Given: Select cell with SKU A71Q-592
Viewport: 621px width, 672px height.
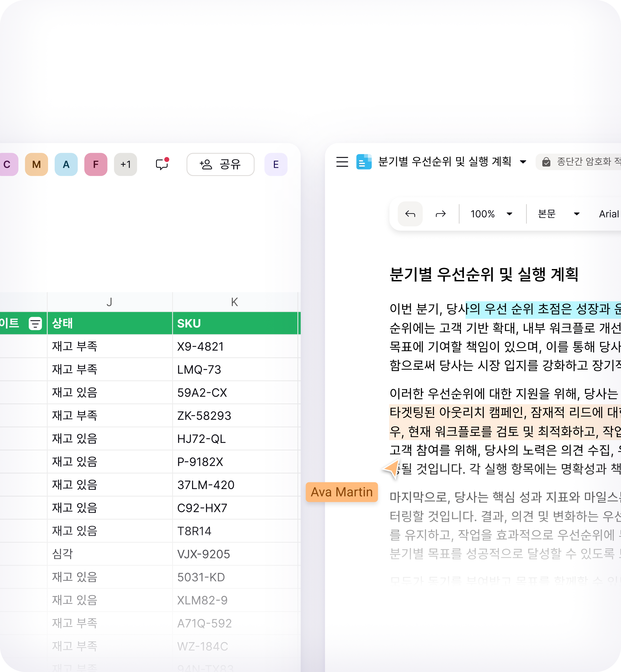Looking at the screenshot, I should click(235, 623).
